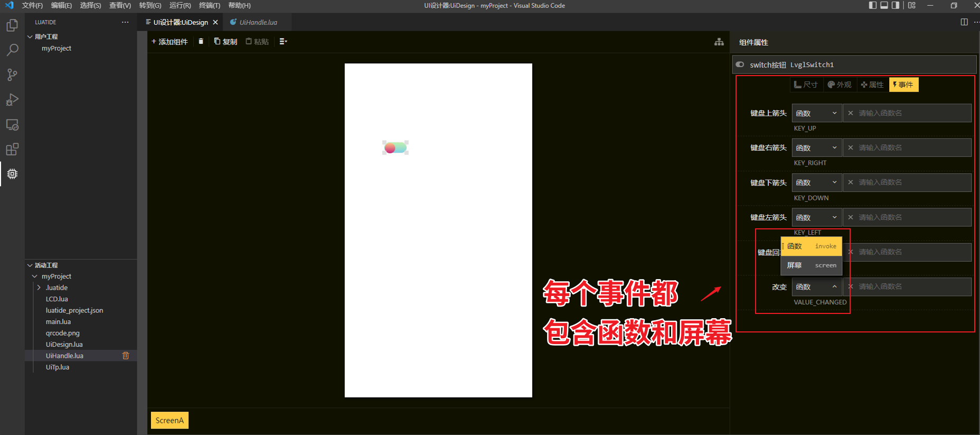Viewport: 980px width, 435px height.
Task: Open luatide_project.json file
Action: 74,310
